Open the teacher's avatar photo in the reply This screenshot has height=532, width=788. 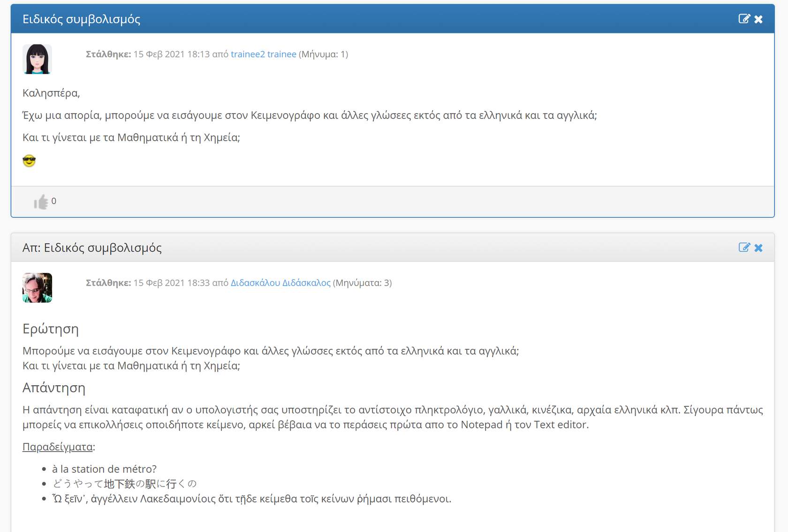pyautogui.click(x=37, y=288)
